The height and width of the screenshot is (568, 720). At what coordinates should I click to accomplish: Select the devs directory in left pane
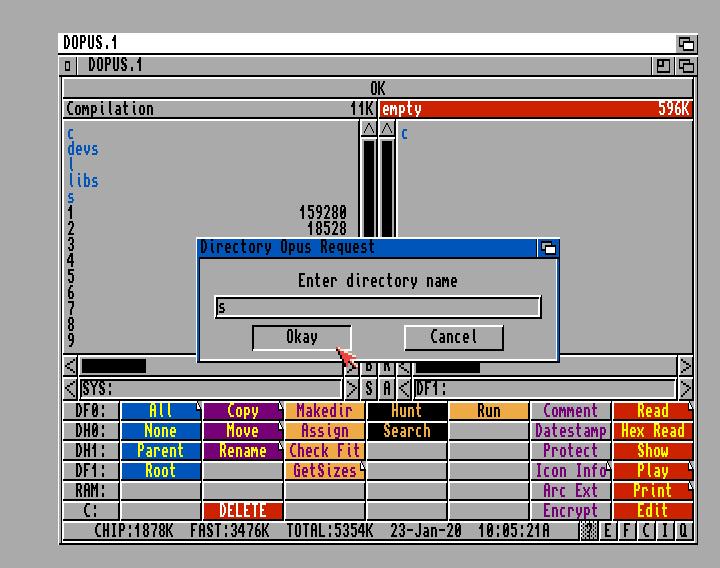click(x=83, y=149)
